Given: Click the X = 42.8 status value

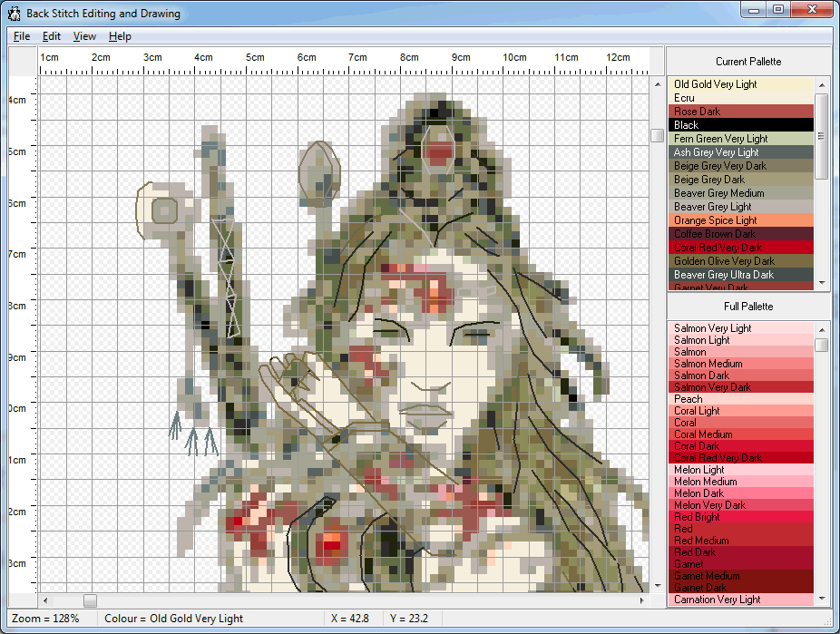Looking at the screenshot, I should click(x=350, y=619).
